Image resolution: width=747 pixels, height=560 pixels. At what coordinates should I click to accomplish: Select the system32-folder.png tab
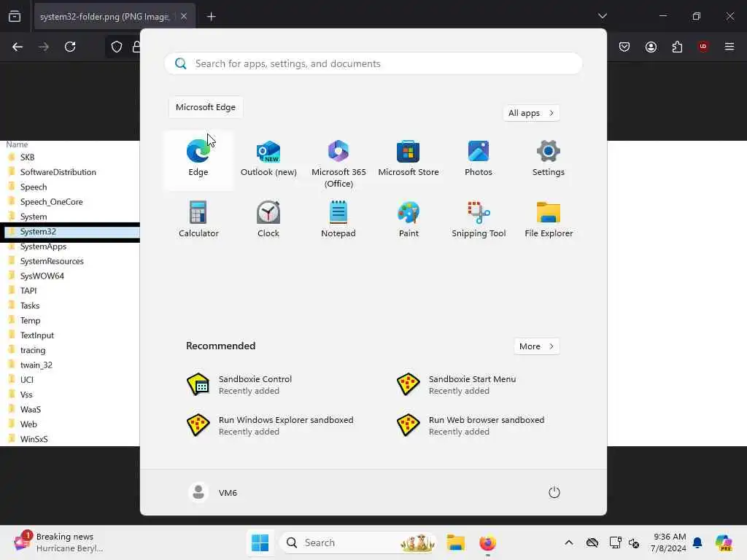[x=115, y=17]
